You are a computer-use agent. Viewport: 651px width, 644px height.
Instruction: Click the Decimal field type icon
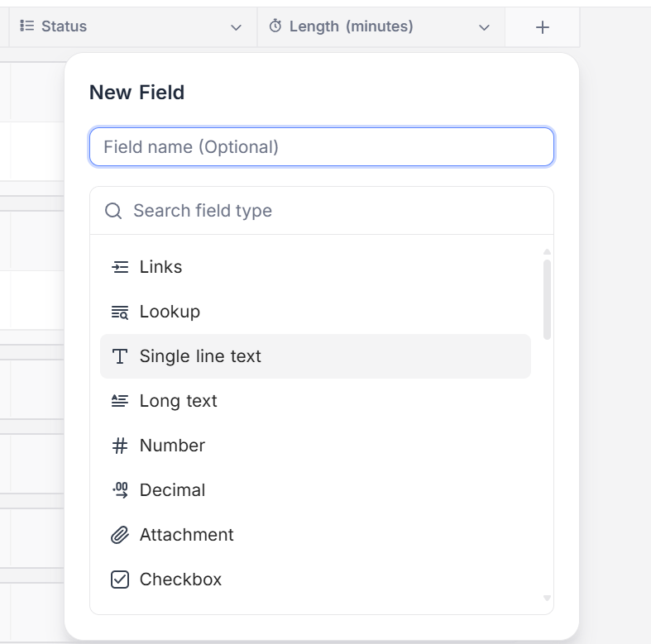tap(120, 490)
